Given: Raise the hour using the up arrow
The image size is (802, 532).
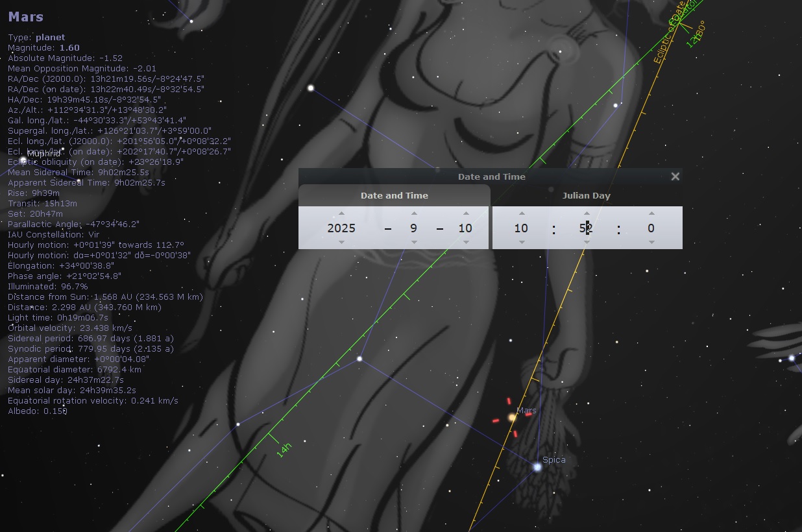Looking at the screenshot, I should point(521,213).
